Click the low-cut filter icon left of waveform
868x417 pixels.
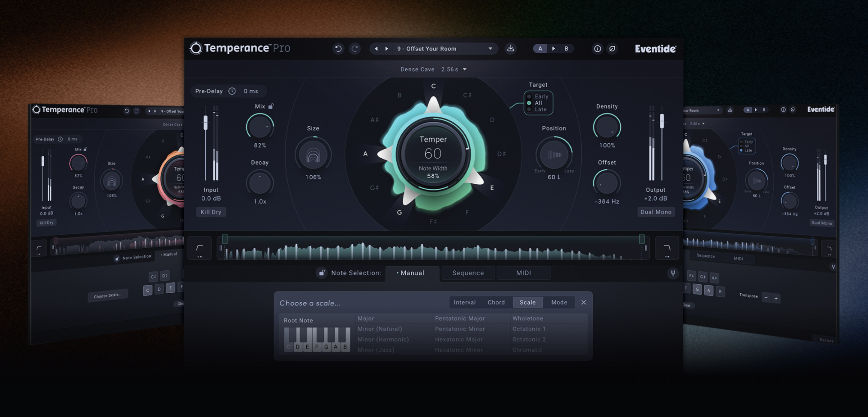point(199,248)
